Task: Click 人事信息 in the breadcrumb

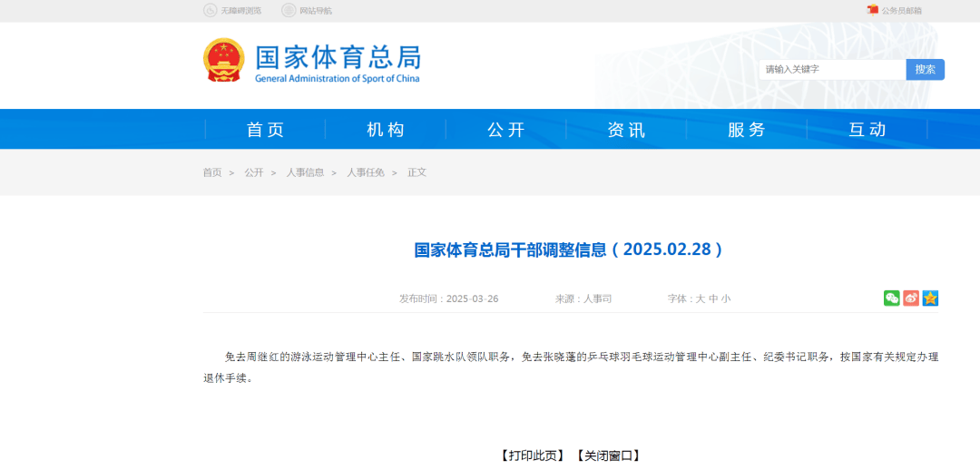Action: (x=305, y=172)
